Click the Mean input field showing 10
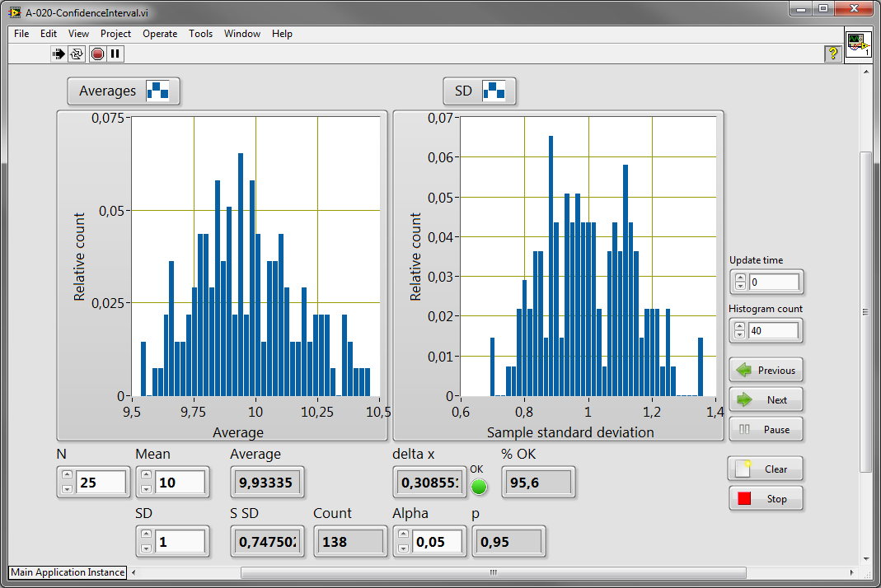This screenshot has height=588, width=881. [x=180, y=483]
